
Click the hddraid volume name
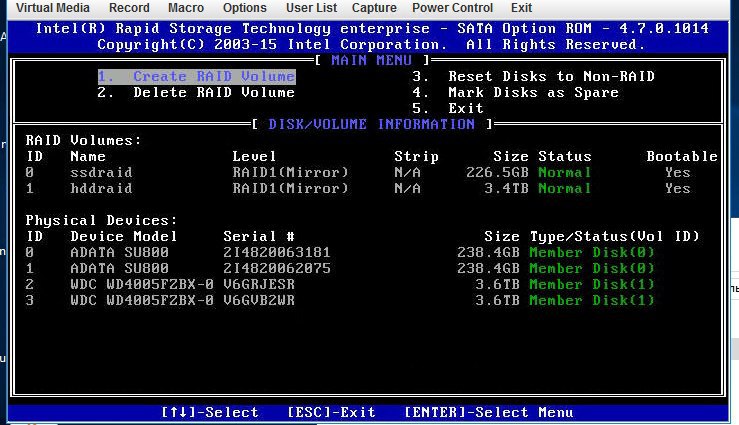(101, 188)
